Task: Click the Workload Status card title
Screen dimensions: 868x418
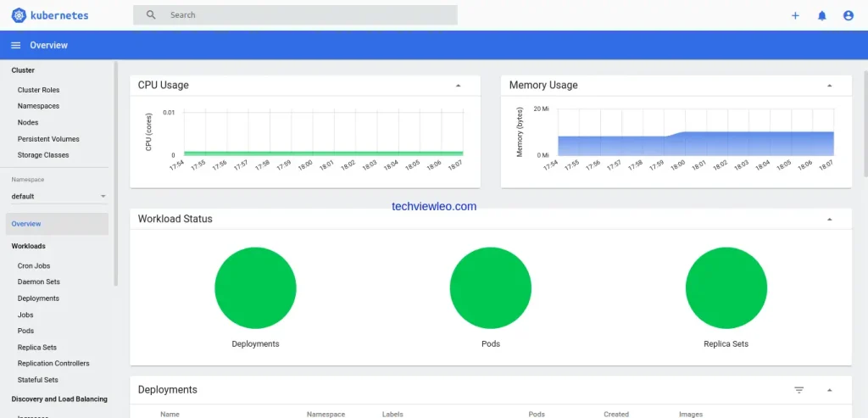Action: click(175, 219)
